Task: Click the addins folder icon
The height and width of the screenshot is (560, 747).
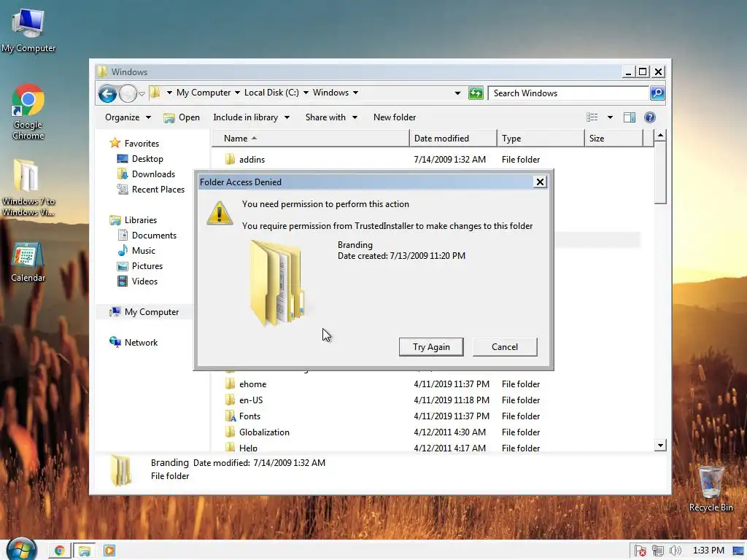Action: coord(230,159)
